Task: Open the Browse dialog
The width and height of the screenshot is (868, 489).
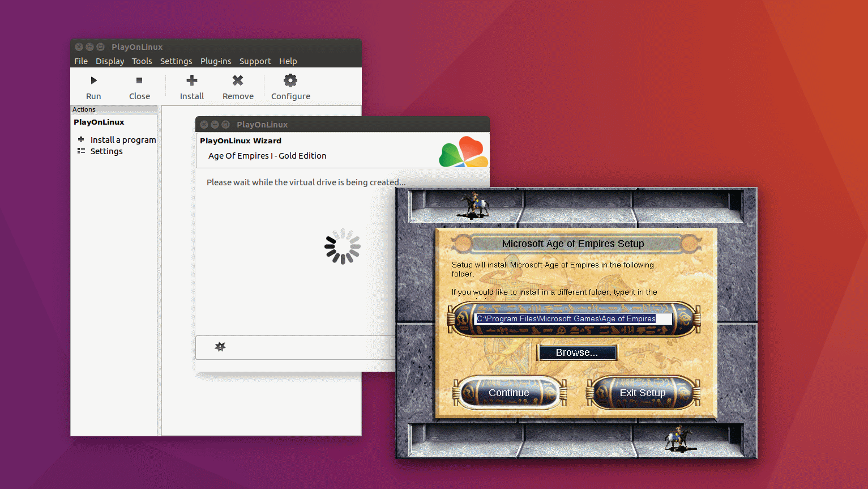Action: [576, 352]
